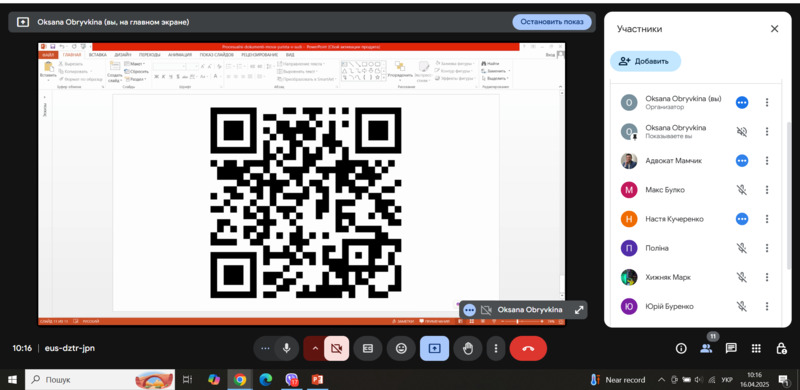This screenshot has width=800, height=390.
Task: Open ГЛАВНАЯ tab in shared PowerPoint
Action: 72,55
